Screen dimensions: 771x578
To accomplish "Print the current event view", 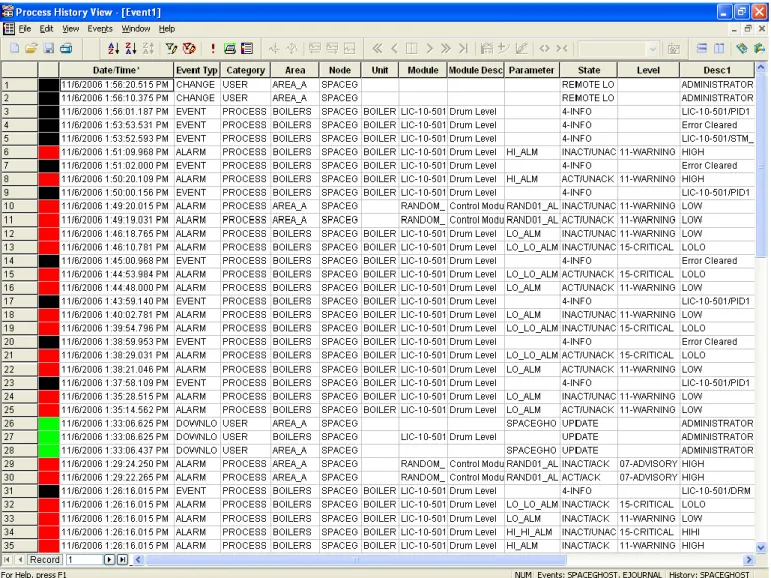I will tap(66, 48).
